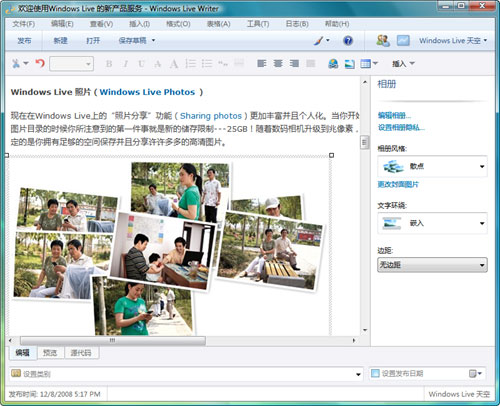Viewport: 500px width, 406px height.
Task: Click the 打开 open button
Action: coord(93,41)
